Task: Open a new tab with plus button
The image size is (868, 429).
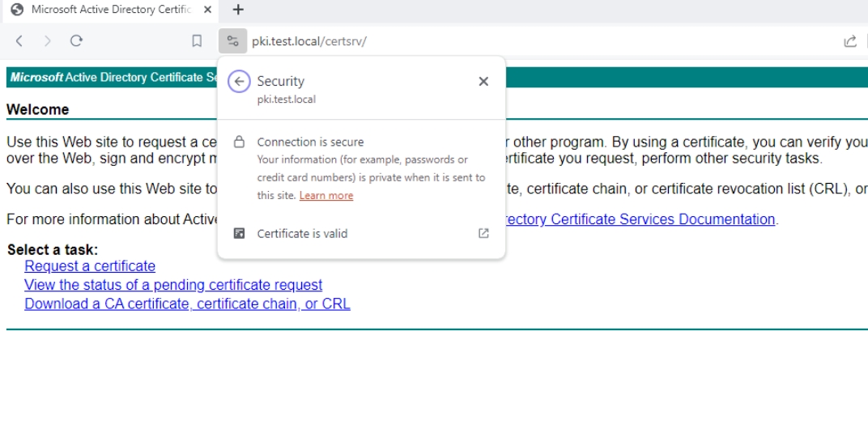Action: 238,10
